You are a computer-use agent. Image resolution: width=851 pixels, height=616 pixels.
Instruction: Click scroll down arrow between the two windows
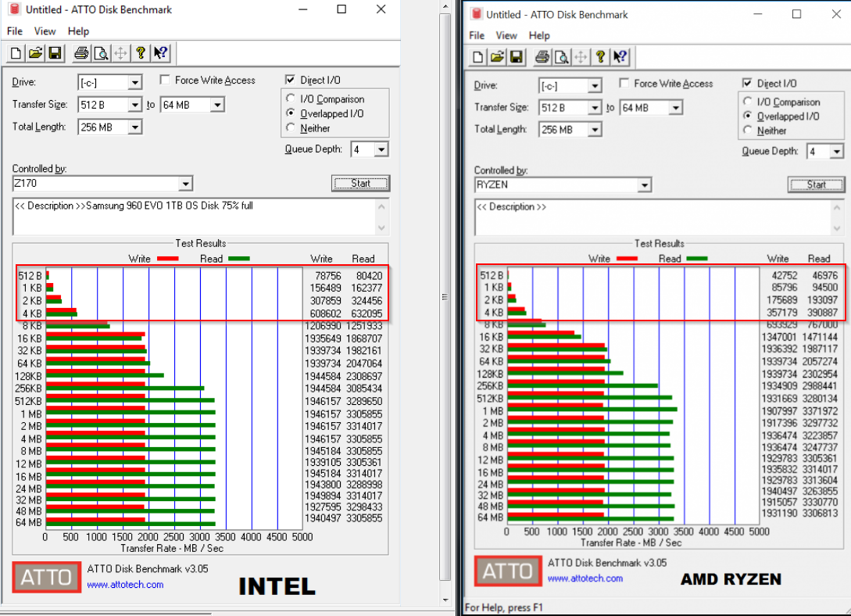click(445, 600)
